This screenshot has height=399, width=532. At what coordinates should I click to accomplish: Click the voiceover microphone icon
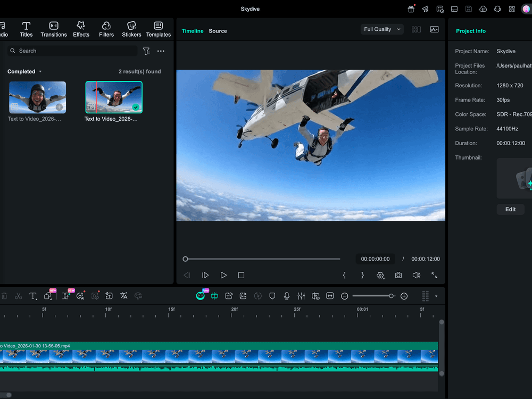tap(286, 296)
